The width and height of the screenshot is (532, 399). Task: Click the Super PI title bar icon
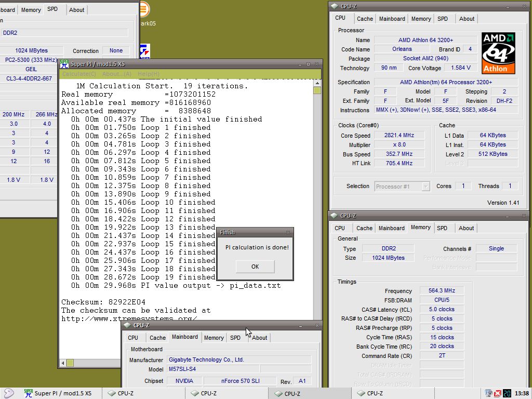64,64
